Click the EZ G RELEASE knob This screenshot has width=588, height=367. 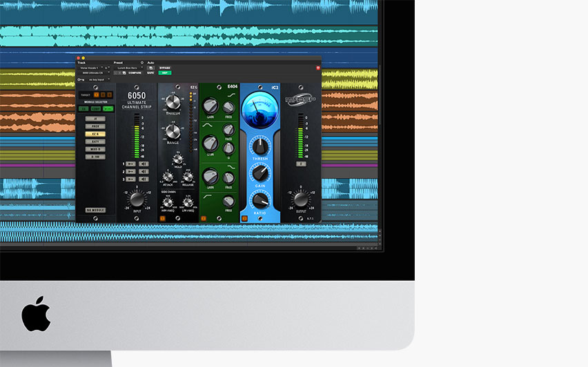[188, 176]
